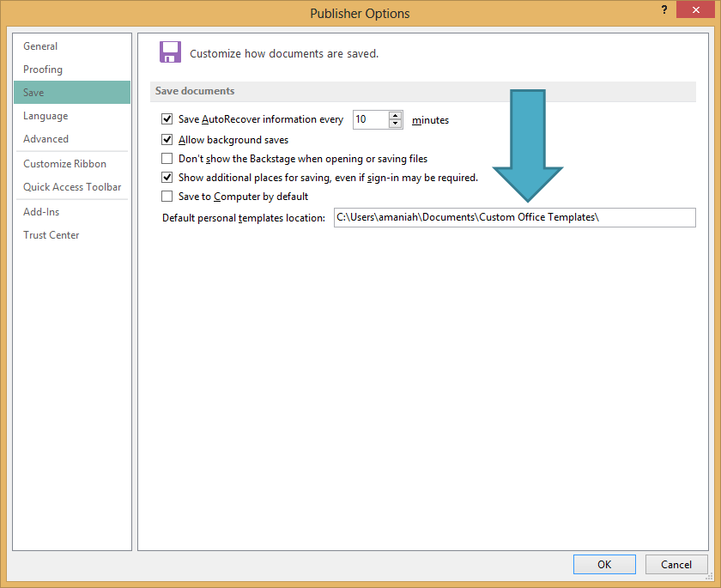Click the purple floppy disk save icon

pyautogui.click(x=170, y=52)
